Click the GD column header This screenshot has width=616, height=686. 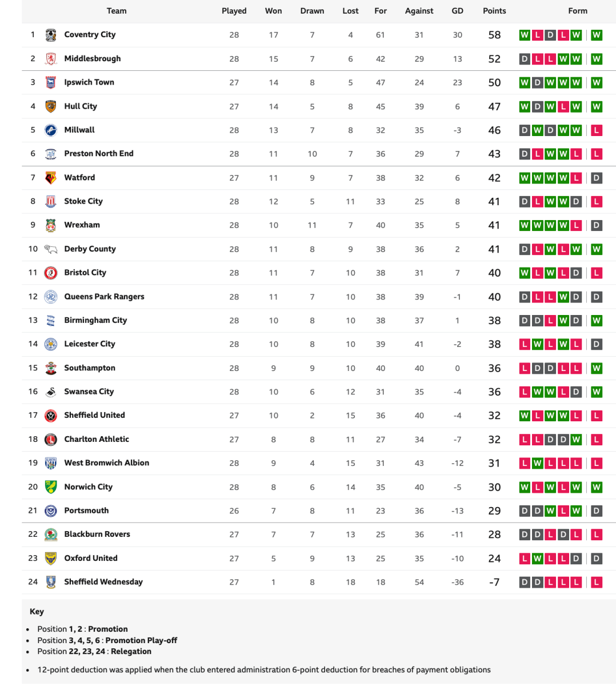click(457, 11)
